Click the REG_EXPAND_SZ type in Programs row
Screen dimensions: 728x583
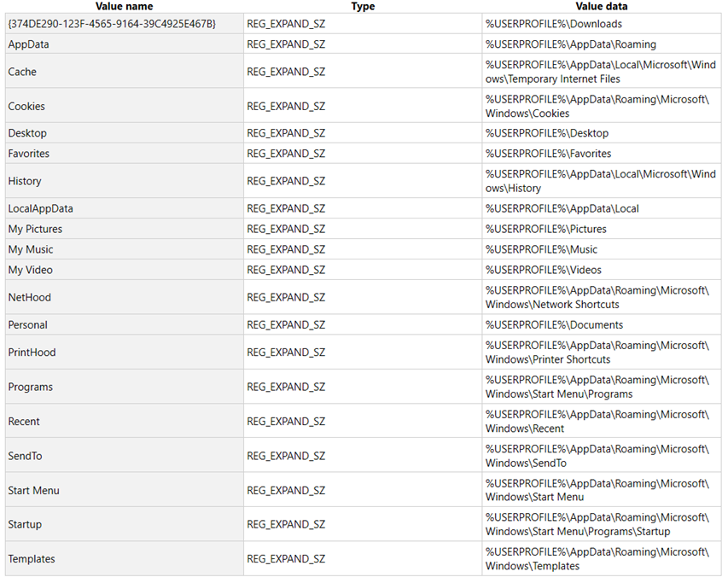(286, 387)
